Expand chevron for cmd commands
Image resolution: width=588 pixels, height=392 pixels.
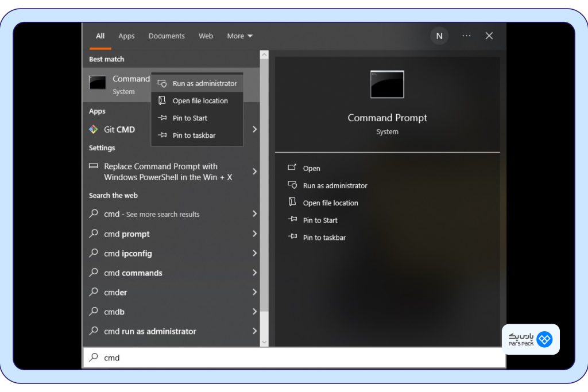pos(254,273)
